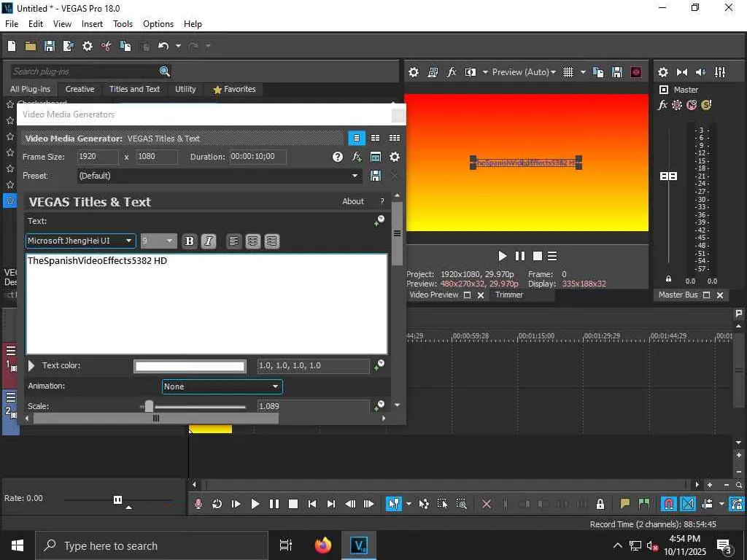This screenshot has height=560, width=747.
Task: Switch generator to single-column view
Action: tap(356, 138)
